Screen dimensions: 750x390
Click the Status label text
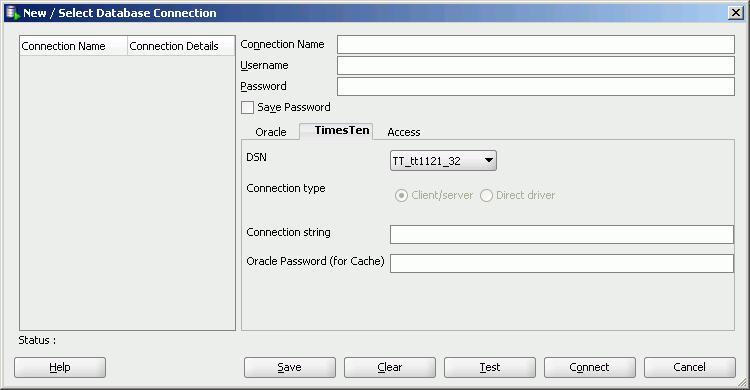[x=37, y=340]
